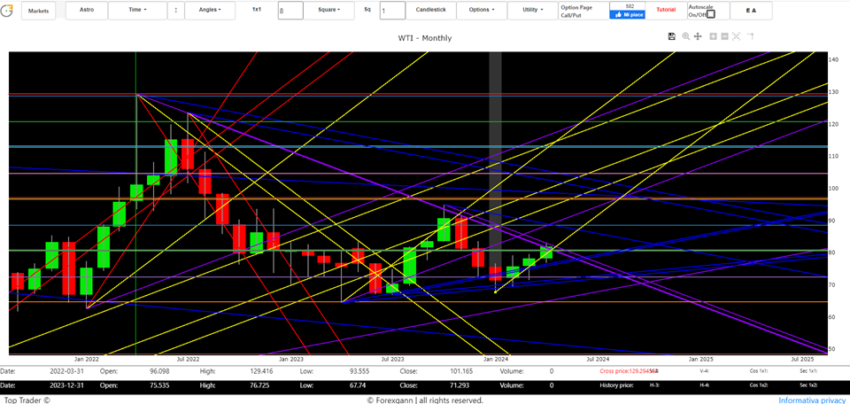Click the History price label

tap(616, 386)
